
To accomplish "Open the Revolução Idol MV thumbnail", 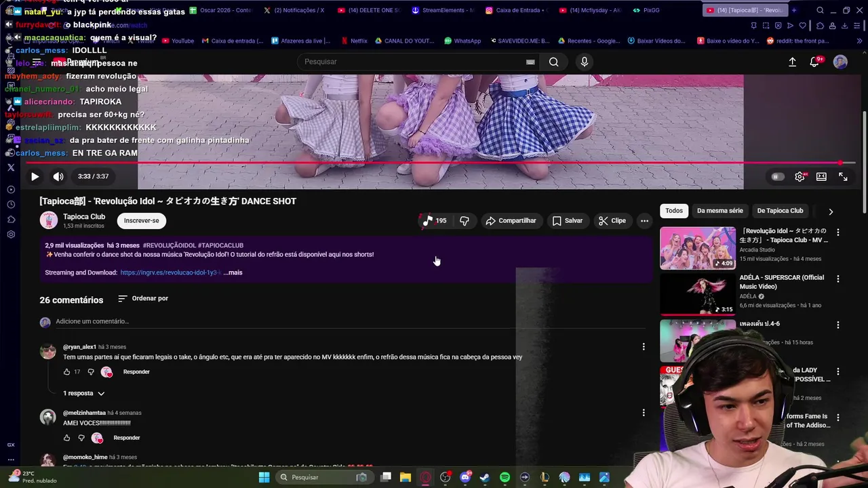I will pos(697,248).
